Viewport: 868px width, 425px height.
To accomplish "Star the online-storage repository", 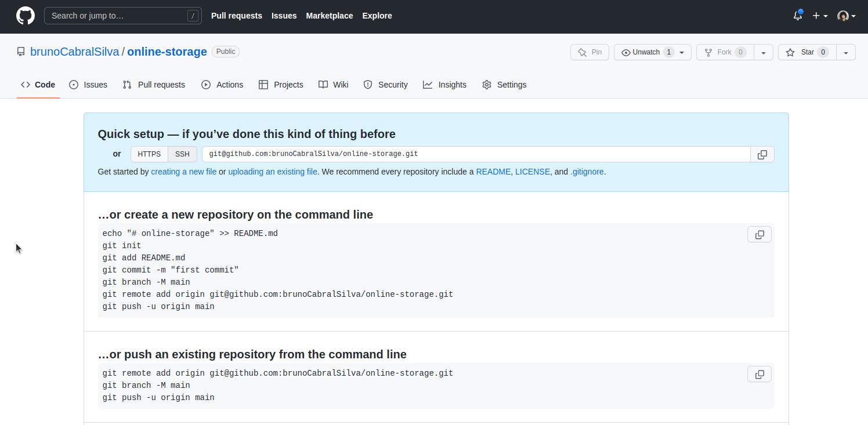I will (807, 52).
